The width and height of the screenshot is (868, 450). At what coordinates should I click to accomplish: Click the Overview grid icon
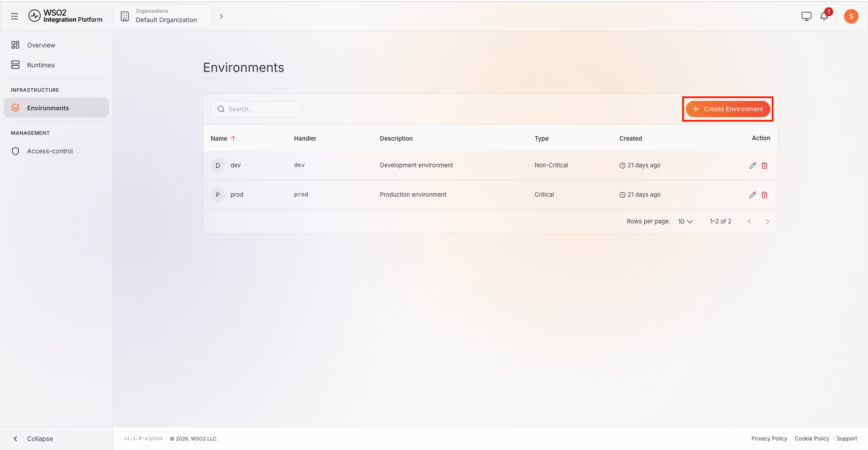[x=15, y=45]
